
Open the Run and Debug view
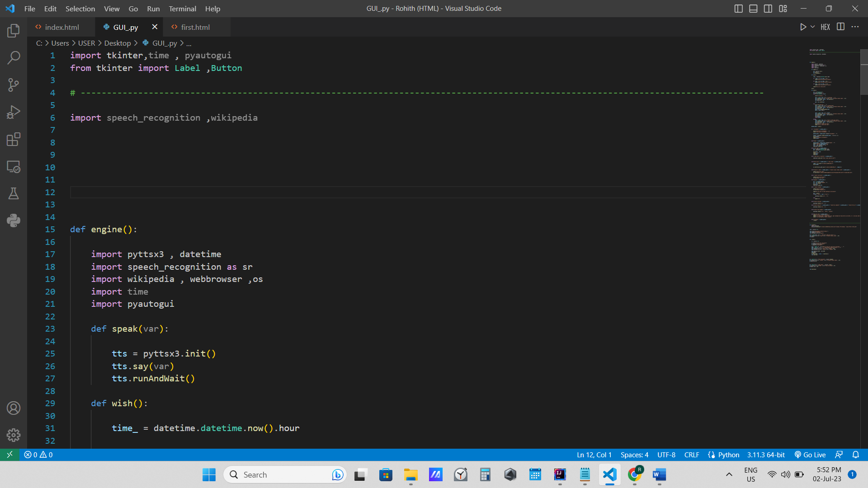(14, 112)
